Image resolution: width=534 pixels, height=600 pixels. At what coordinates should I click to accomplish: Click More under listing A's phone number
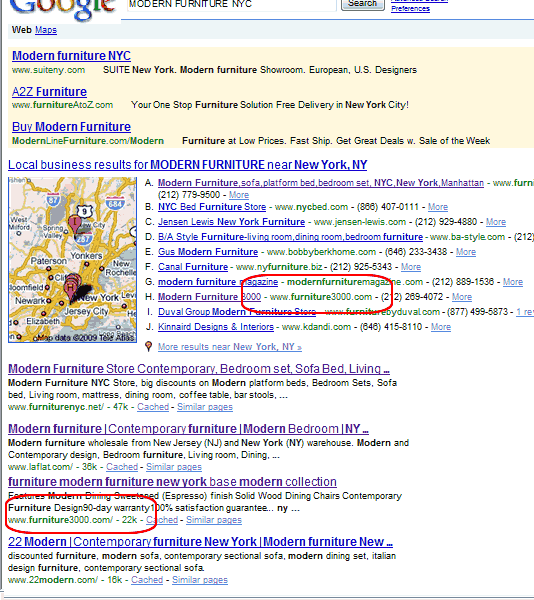[x=239, y=195]
